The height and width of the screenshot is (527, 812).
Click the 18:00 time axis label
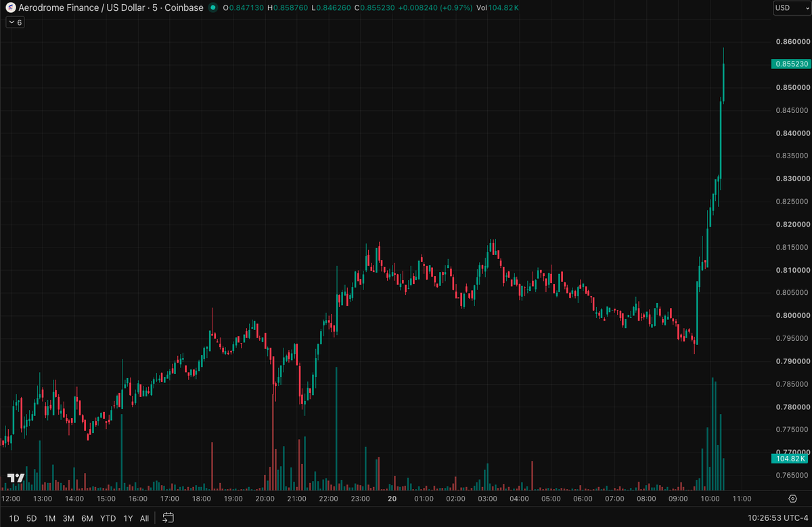201,499
